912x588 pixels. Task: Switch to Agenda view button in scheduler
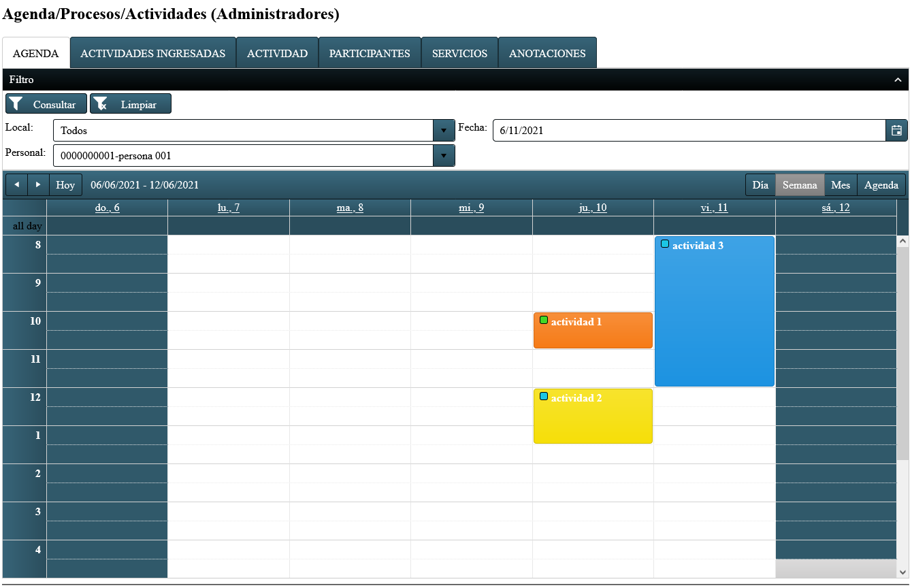tap(881, 185)
